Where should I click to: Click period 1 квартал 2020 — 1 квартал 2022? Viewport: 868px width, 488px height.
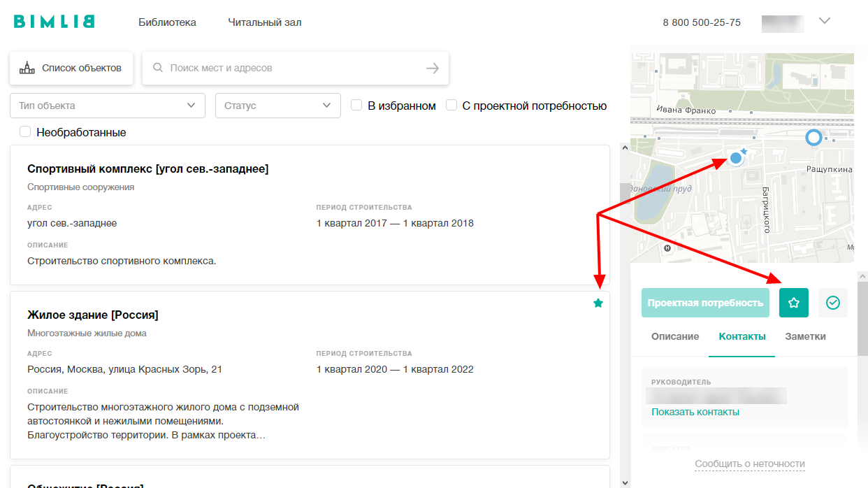tap(395, 369)
